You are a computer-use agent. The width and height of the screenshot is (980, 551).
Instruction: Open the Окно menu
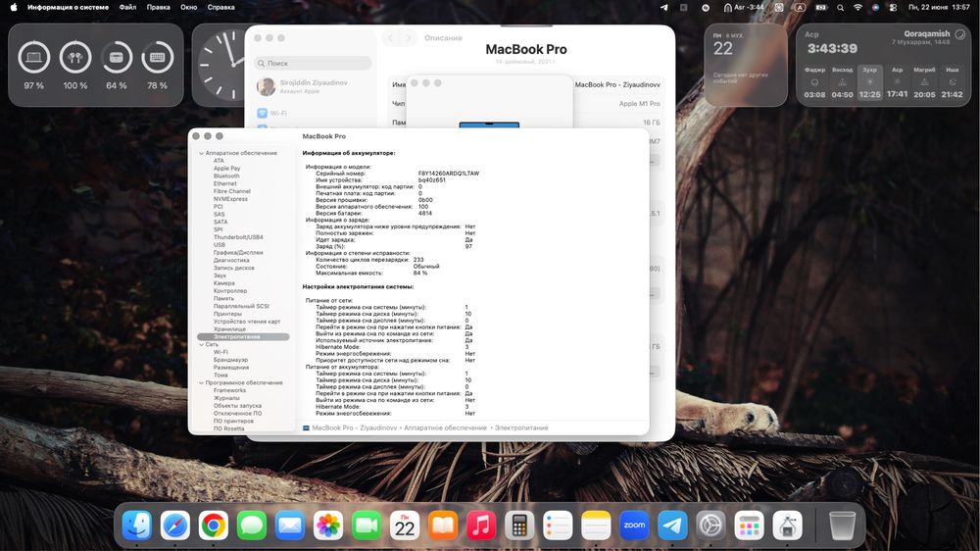tap(189, 8)
